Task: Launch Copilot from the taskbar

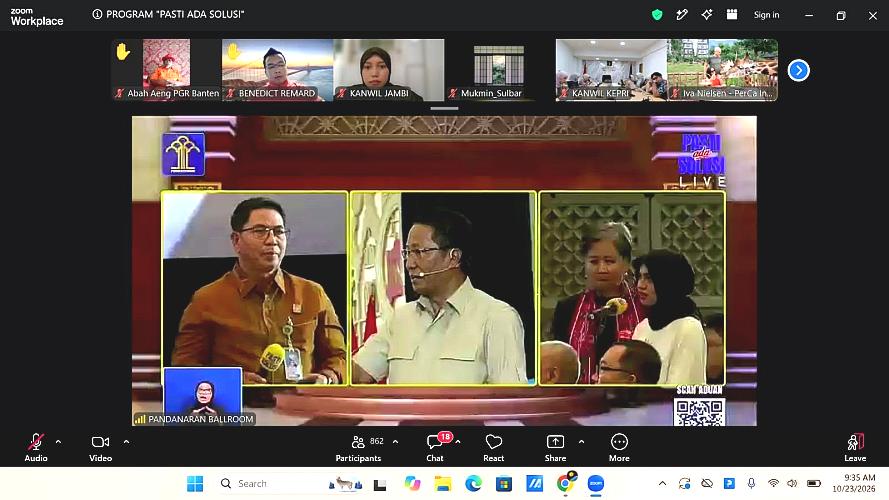Action: (x=412, y=484)
